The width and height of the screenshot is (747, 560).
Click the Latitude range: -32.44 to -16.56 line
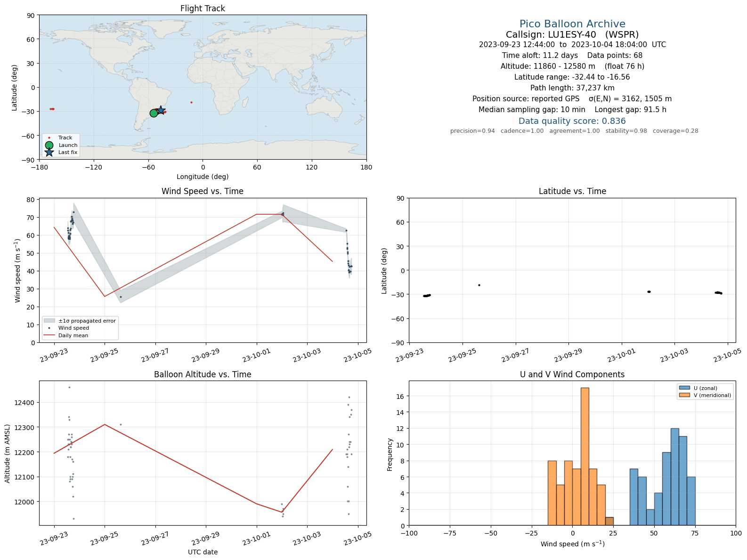572,77
